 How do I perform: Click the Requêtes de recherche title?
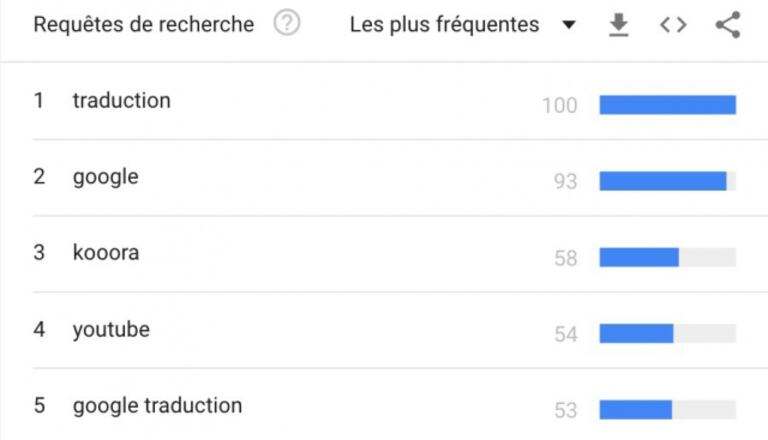tap(144, 25)
